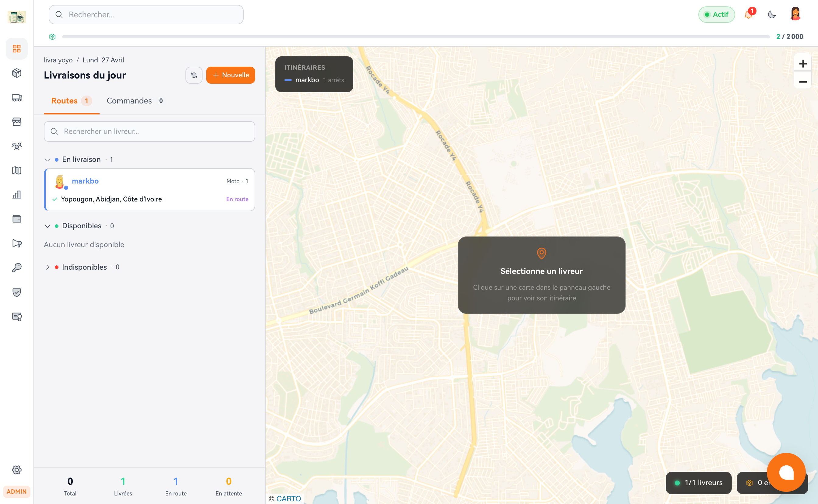The height and width of the screenshot is (504, 818).
Task: Open the delivery truck sidebar icon
Action: tap(17, 98)
